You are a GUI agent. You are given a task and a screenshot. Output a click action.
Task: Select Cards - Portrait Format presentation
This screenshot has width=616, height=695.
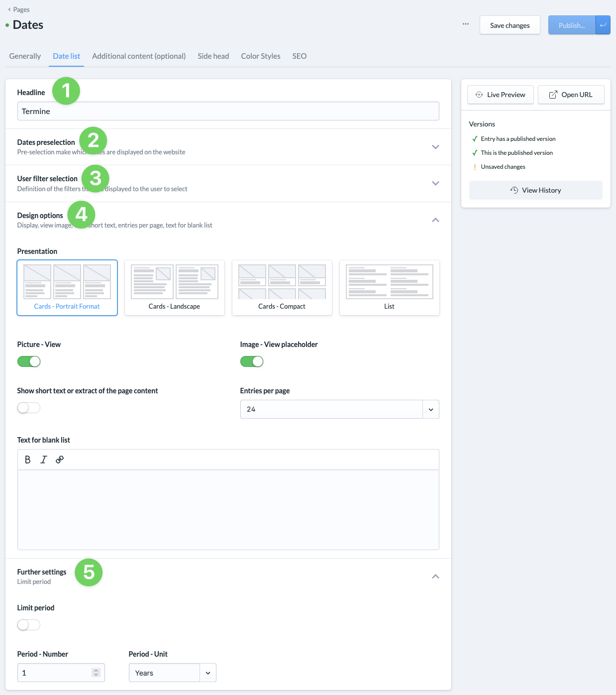67,288
